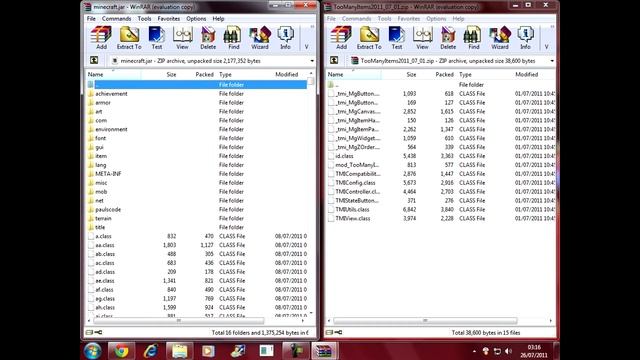Click Show desktop strip at taskbar end
Screen dimensions: 640x360
556,351
